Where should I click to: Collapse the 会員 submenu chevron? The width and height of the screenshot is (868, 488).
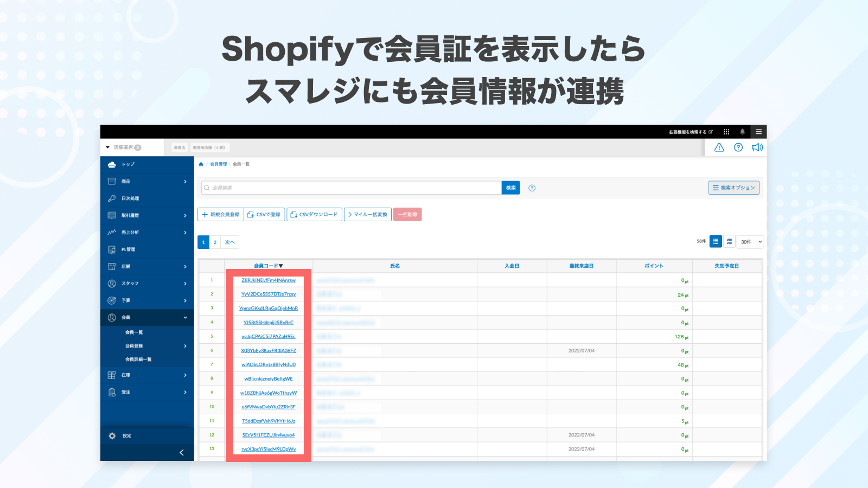[x=185, y=317]
